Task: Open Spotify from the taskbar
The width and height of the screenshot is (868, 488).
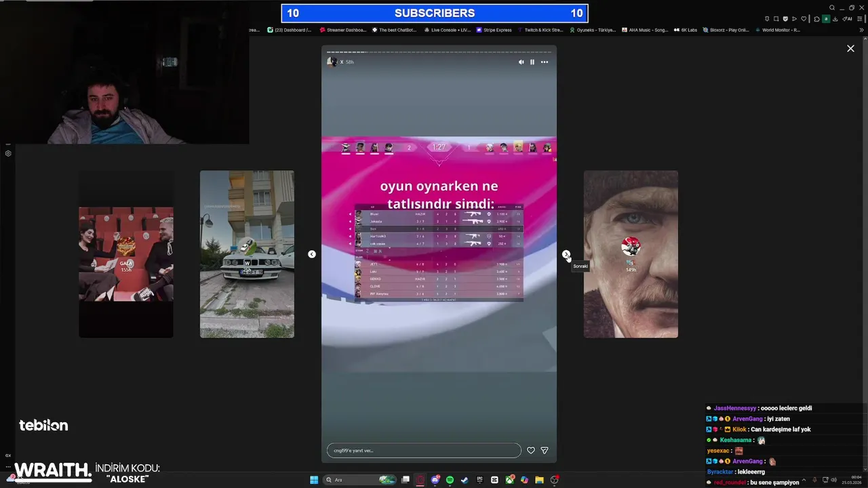Action: click(450, 480)
